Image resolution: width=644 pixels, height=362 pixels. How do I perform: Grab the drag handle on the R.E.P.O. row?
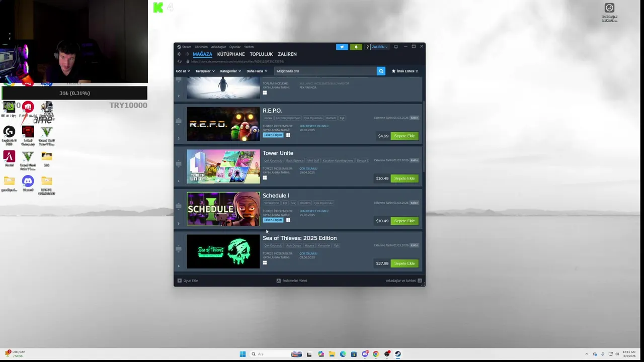pyautogui.click(x=179, y=121)
